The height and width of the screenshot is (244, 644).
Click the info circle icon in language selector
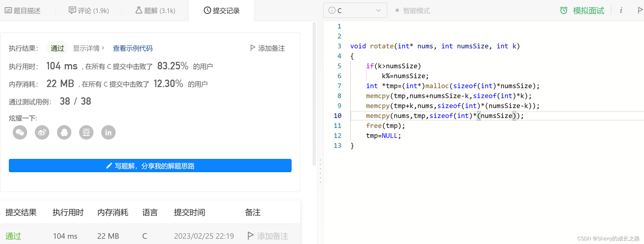(331, 10)
